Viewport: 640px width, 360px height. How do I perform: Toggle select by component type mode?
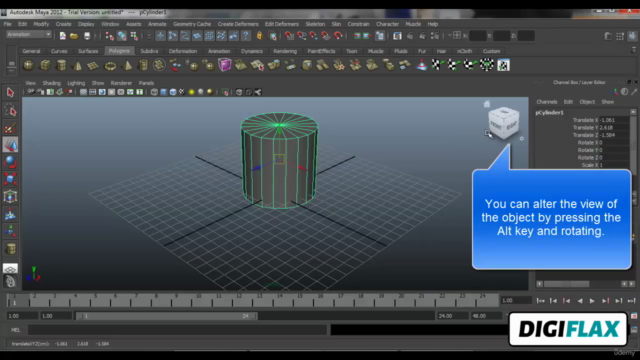pos(134,36)
